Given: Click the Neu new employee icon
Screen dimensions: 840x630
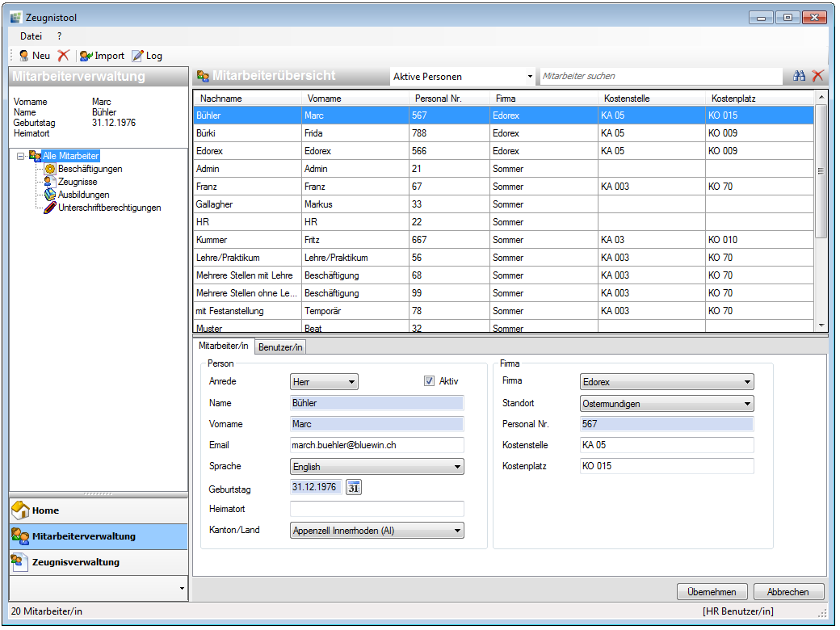Looking at the screenshot, I should click(x=23, y=56).
